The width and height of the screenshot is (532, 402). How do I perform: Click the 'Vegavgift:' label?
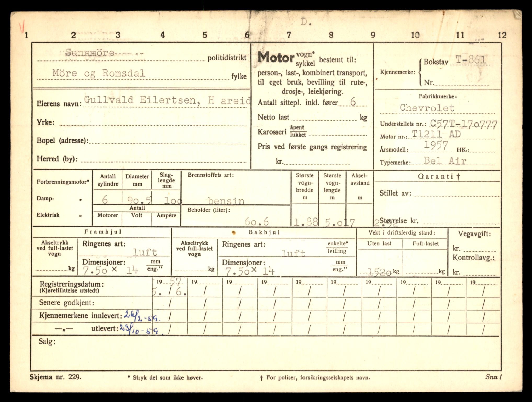point(474,234)
